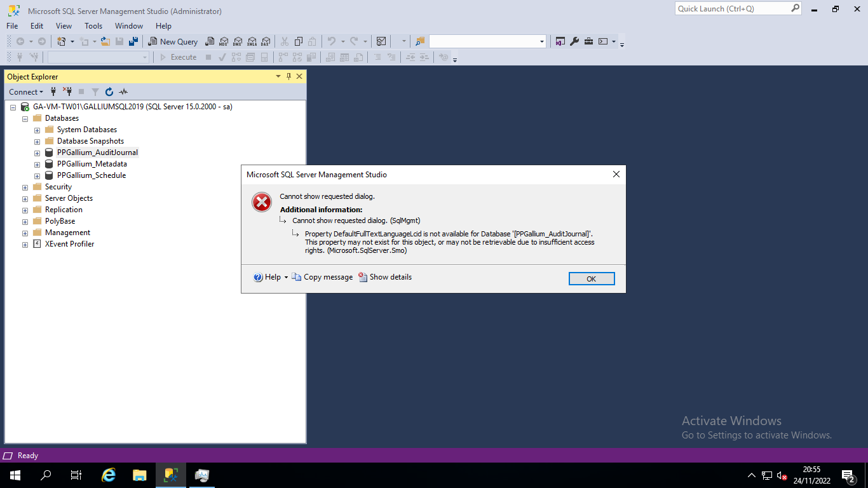This screenshot has height=488, width=868.
Task: Click the Save All icon
Action: pos(133,41)
